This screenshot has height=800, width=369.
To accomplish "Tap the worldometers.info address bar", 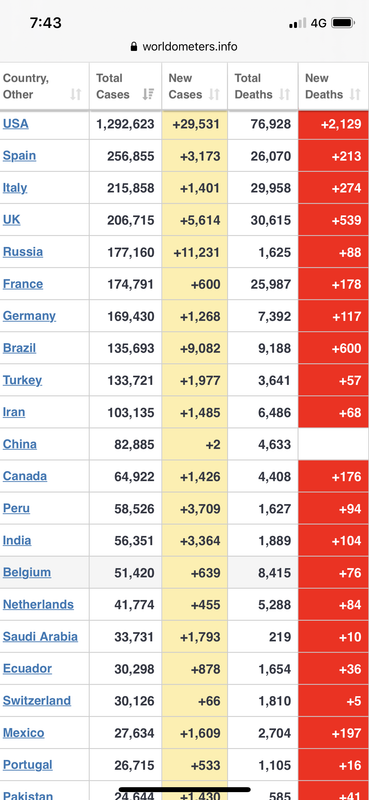I will pyautogui.click(x=184, y=47).
